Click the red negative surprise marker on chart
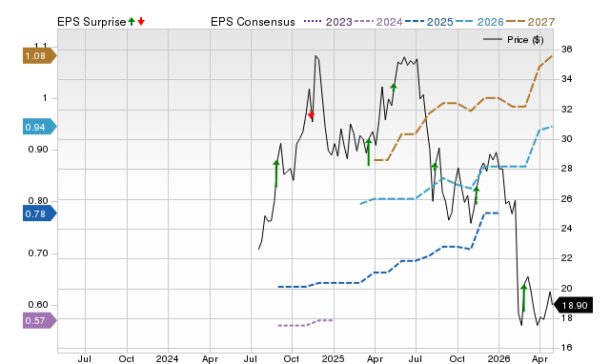Image resolution: width=610 pixels, height=364 pixels. (x=311, y=114)
